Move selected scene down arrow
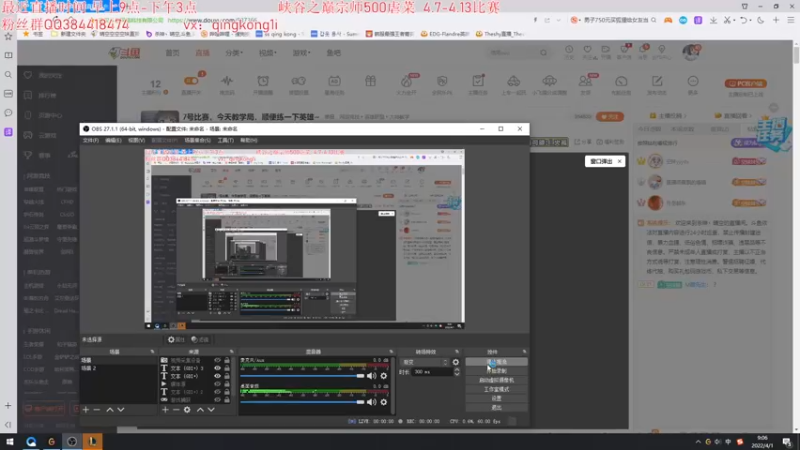 tap(121, 410)
